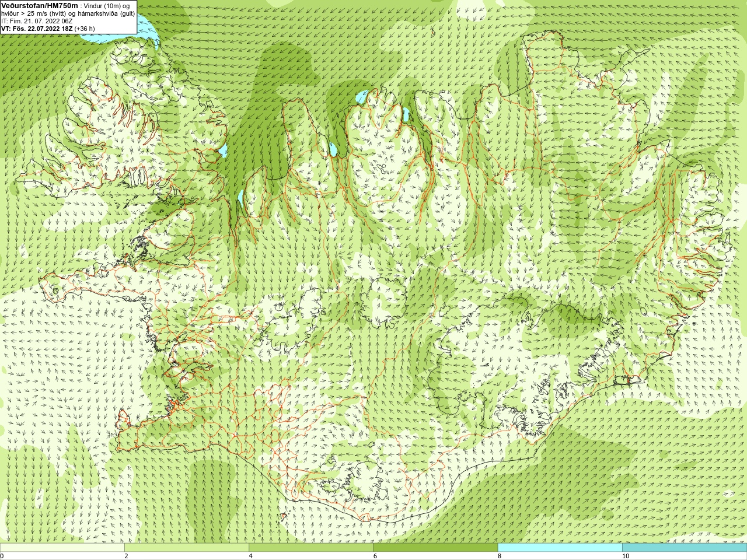Click the light green 2–4 legend color segment
This screenshot has width=747, height=560.
pos(187,548)
